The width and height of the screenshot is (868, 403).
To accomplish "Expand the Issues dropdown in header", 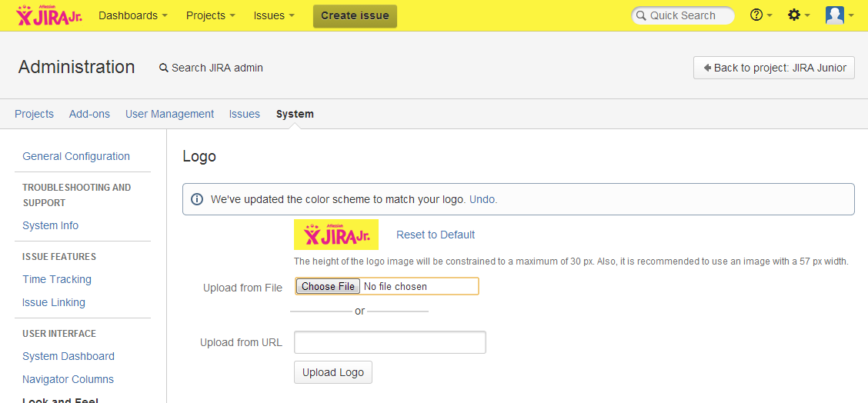I will coord(274,15).
